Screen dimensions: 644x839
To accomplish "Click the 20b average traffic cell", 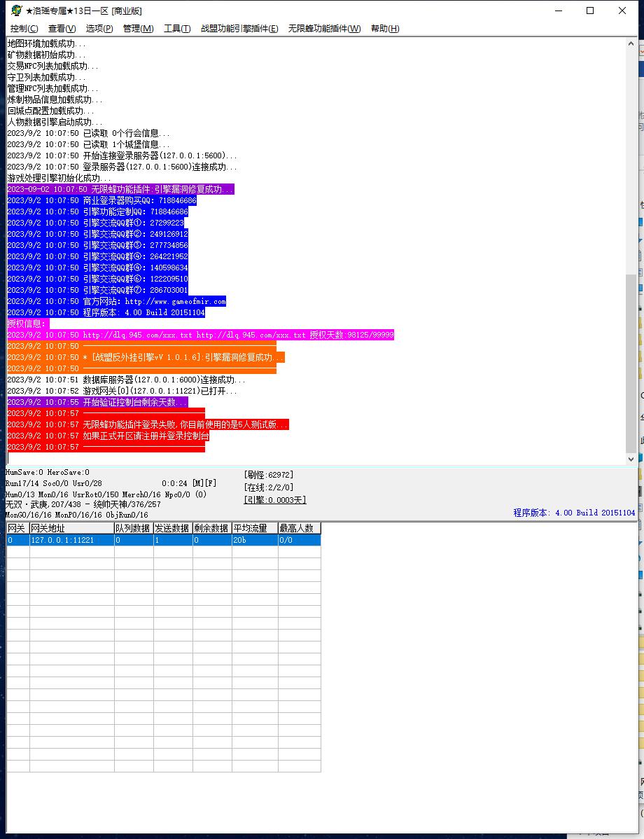I will (x=255, y=540).
